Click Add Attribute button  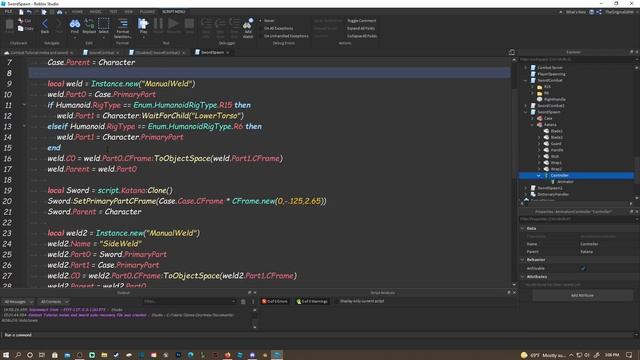point(582,295)
